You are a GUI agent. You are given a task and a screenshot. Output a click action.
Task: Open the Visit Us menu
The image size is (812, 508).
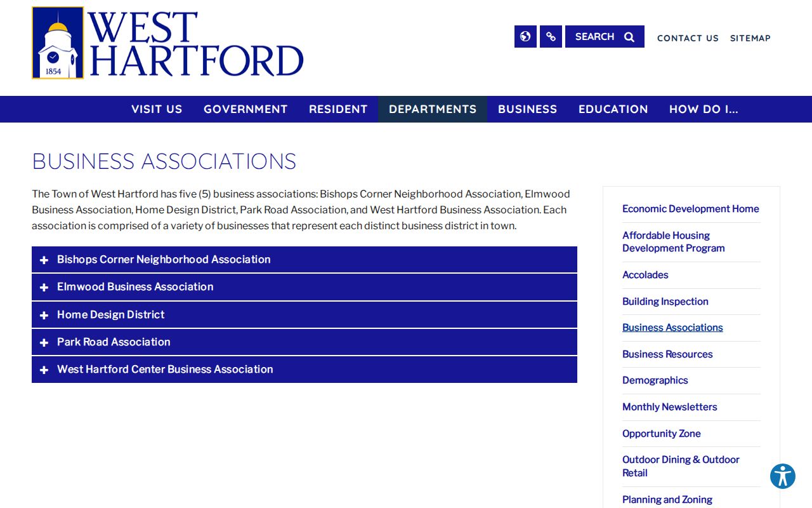tap(157, 109)
